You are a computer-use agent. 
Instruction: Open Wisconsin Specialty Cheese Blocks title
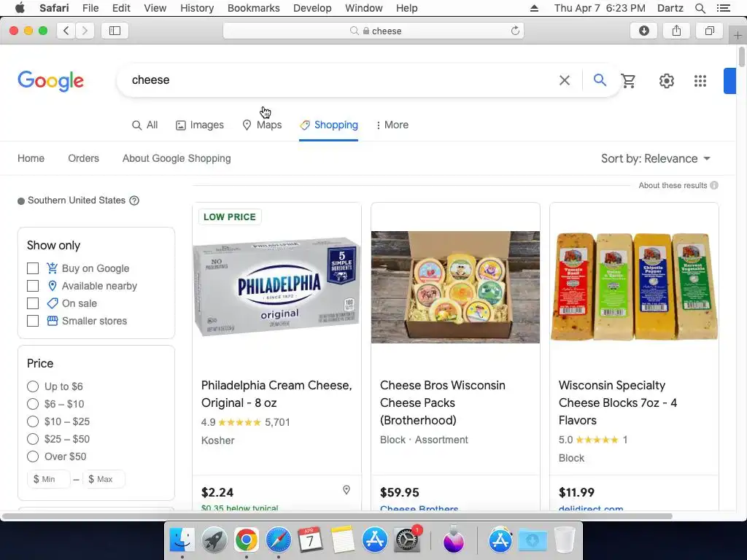(x=617, y=402)
